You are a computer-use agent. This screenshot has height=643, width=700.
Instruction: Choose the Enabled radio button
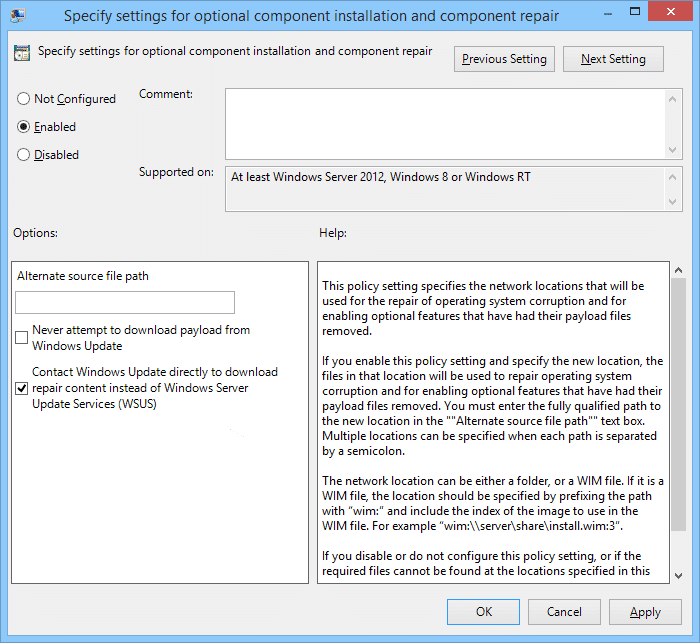pos(23,127)
